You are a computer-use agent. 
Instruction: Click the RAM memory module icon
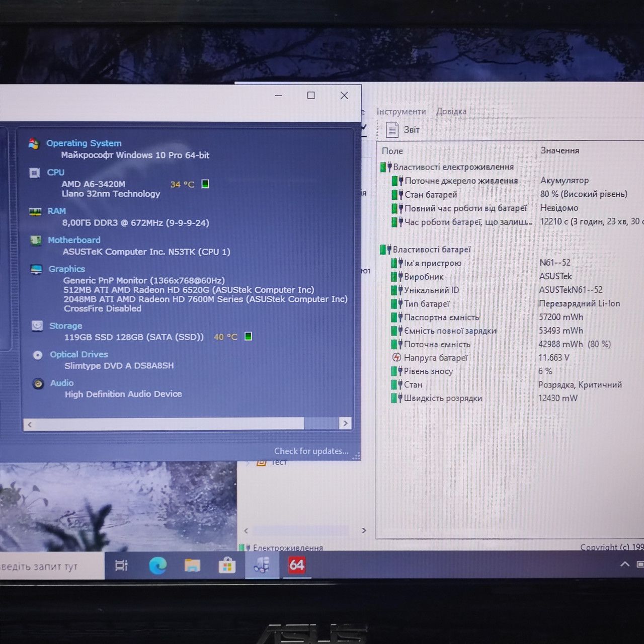coord(35,212)
